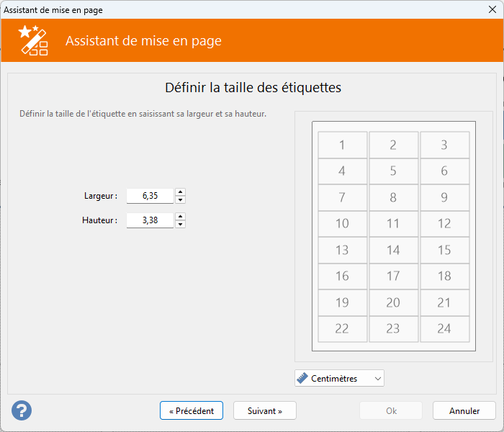The image size is (504, 432).
Task: Select label number 9 in the preview
Action: [444, 197]
